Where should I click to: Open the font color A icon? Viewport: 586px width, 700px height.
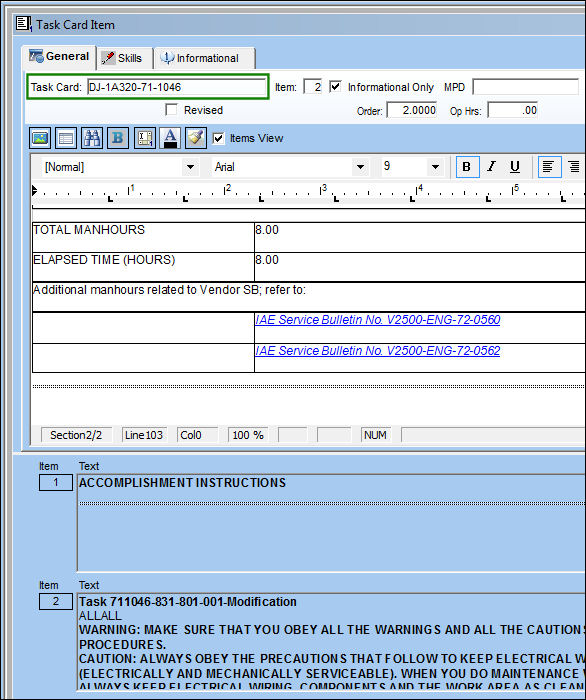click(x=170, y=138)
